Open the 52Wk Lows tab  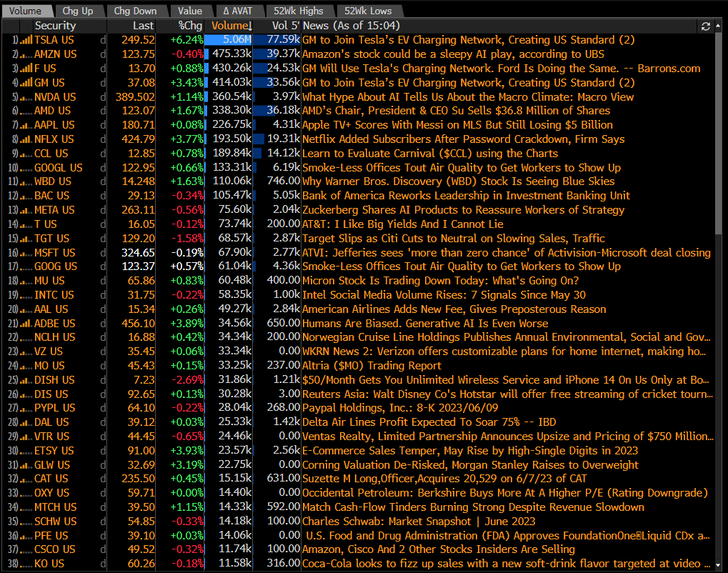point(368,11)
